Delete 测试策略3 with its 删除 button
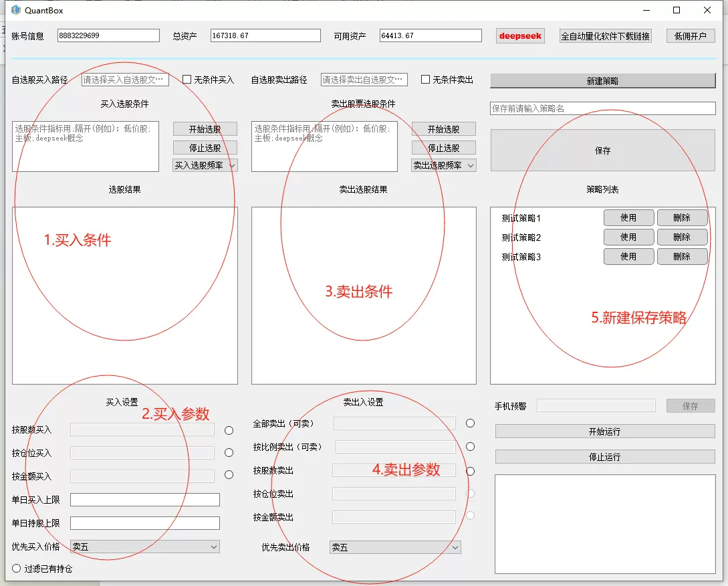This screenshot has height=586, width=728. (682, 256)
